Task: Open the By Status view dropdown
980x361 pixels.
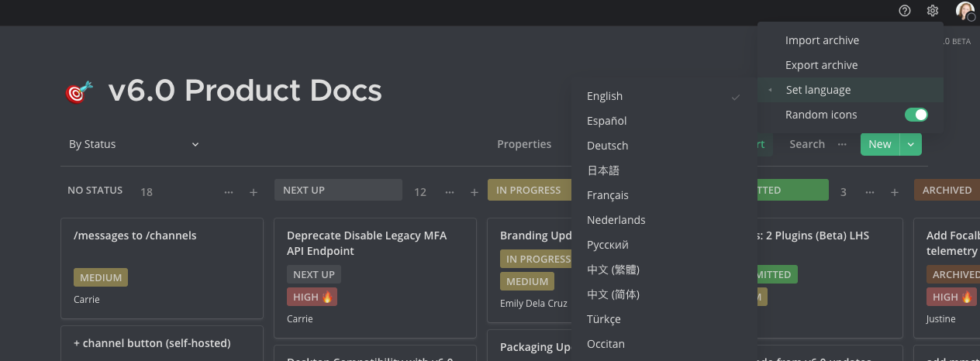Action: click(133, 144)
